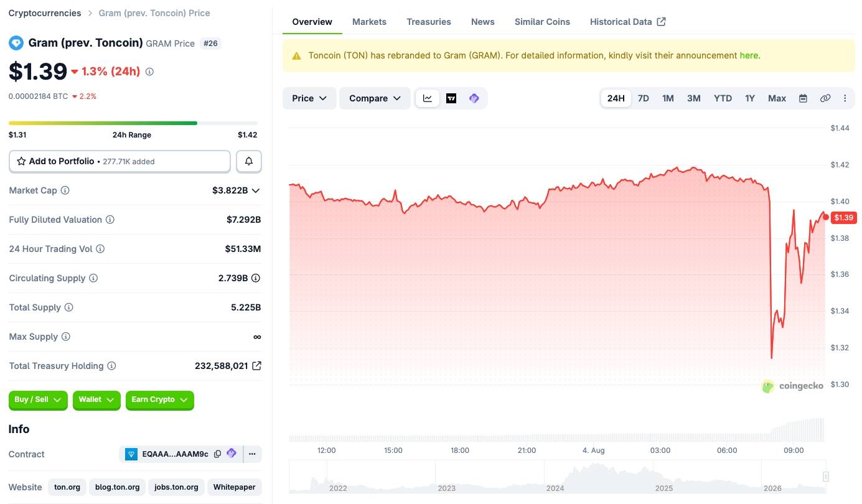Show info for Total Treasury Holding
This screenshot has width=862, height=504.
[111, 366]
